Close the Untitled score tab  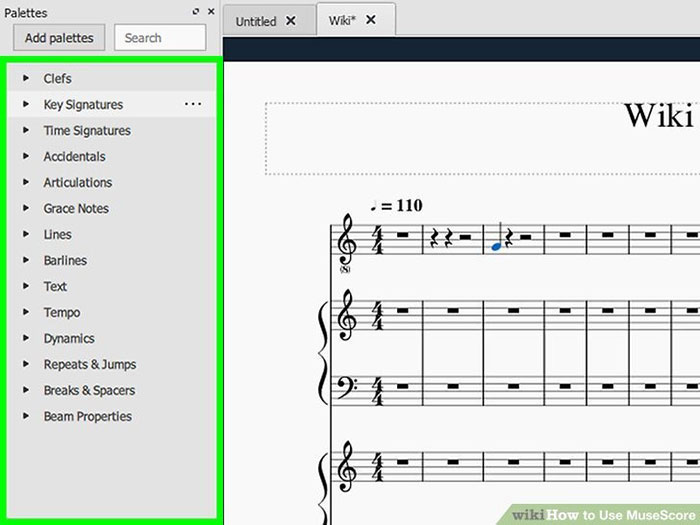click(x=291, y=21)
